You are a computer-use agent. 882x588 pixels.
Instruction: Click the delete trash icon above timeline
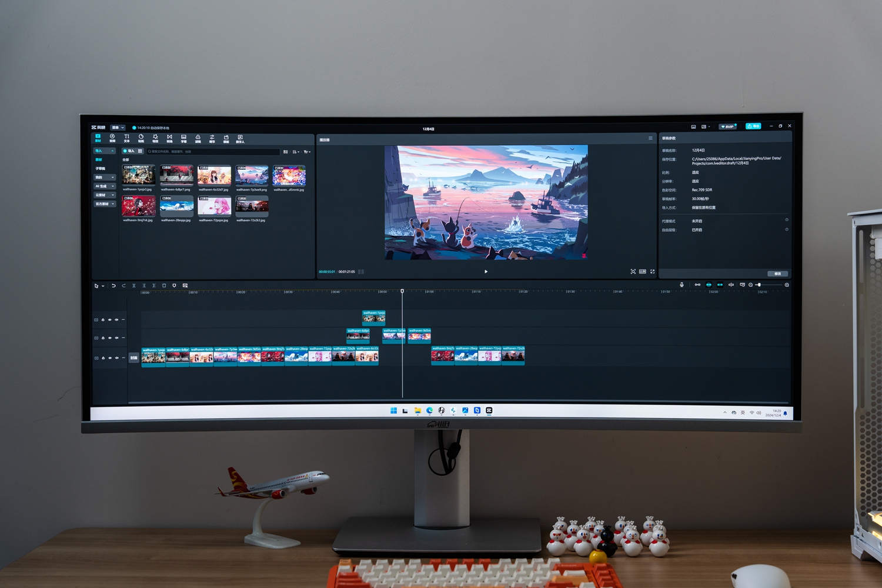click(164, 286)
